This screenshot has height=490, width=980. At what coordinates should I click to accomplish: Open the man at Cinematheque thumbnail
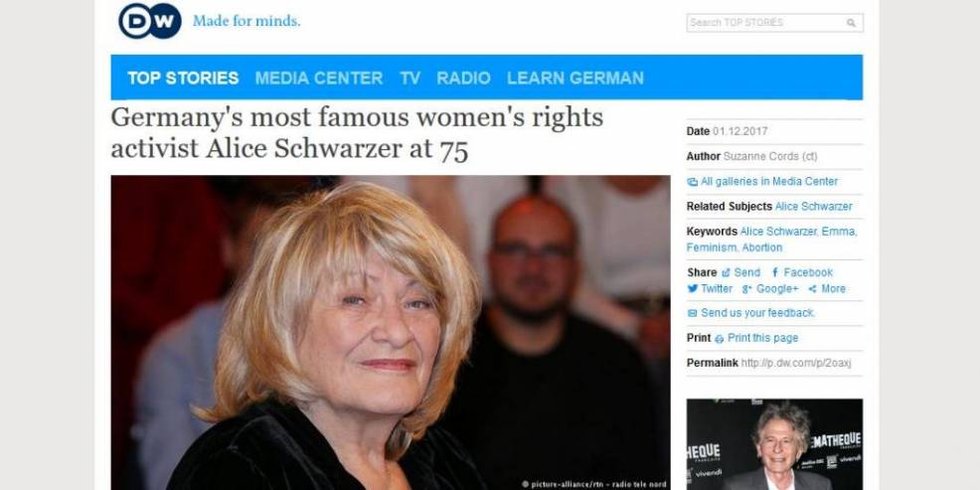774,444
